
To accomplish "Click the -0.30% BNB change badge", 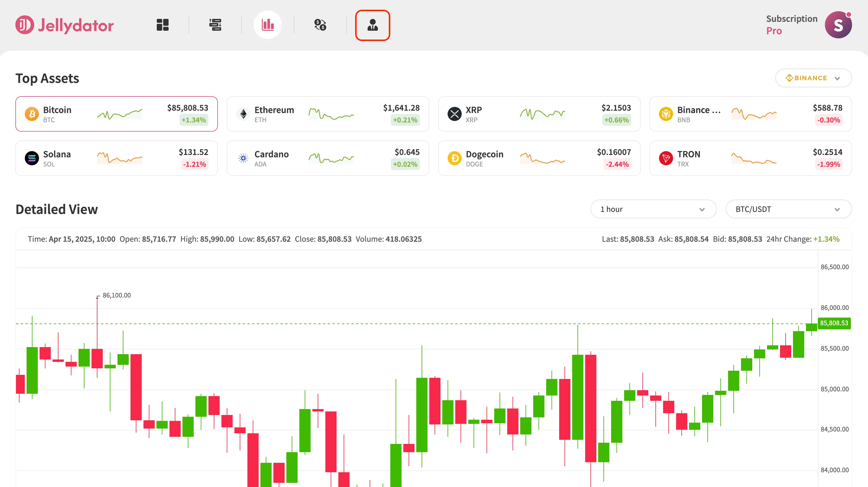I will 828,120.
